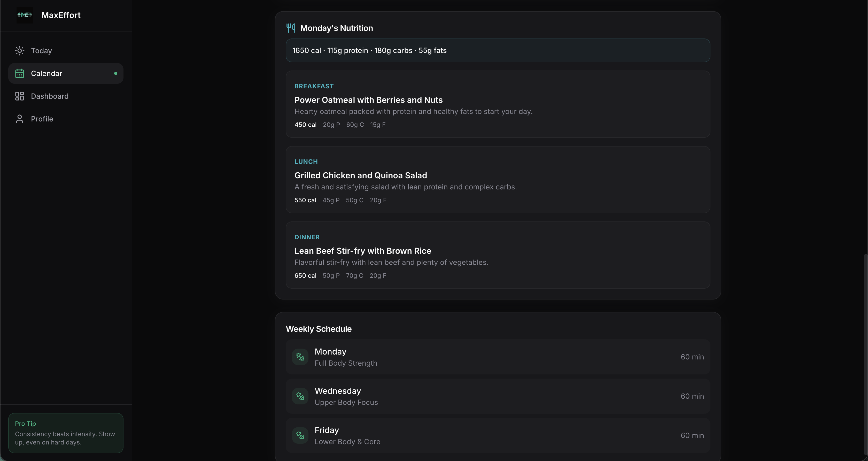Click the green dot badge on Calendar
The width and height of the screenshot is (868, 461).
pos(115,73)
